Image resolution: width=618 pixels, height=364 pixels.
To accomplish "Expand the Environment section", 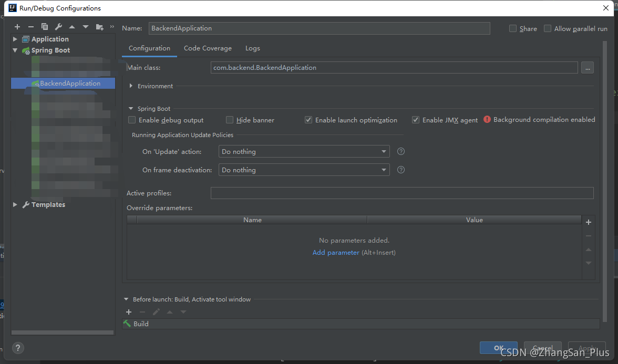I will point(131,86).
